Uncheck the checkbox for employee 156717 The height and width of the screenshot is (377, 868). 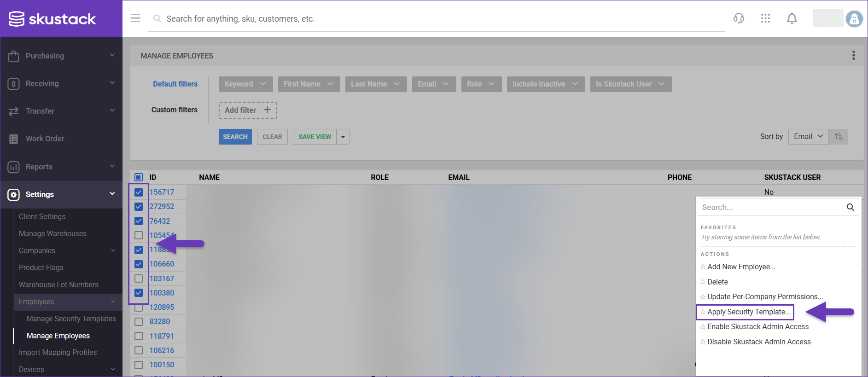(139, 192)
